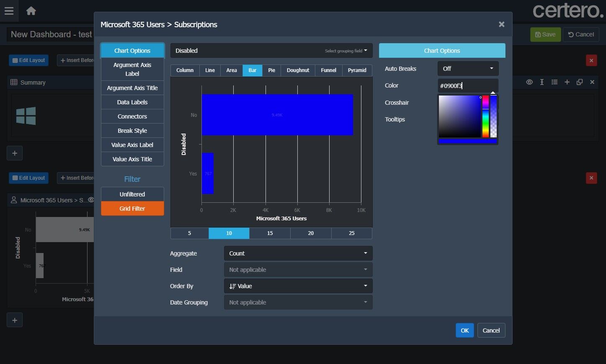This screenshot has height=364, width=606.
Task: Click the resize height icon in Summary header
Action: click(x=542, y=82)
